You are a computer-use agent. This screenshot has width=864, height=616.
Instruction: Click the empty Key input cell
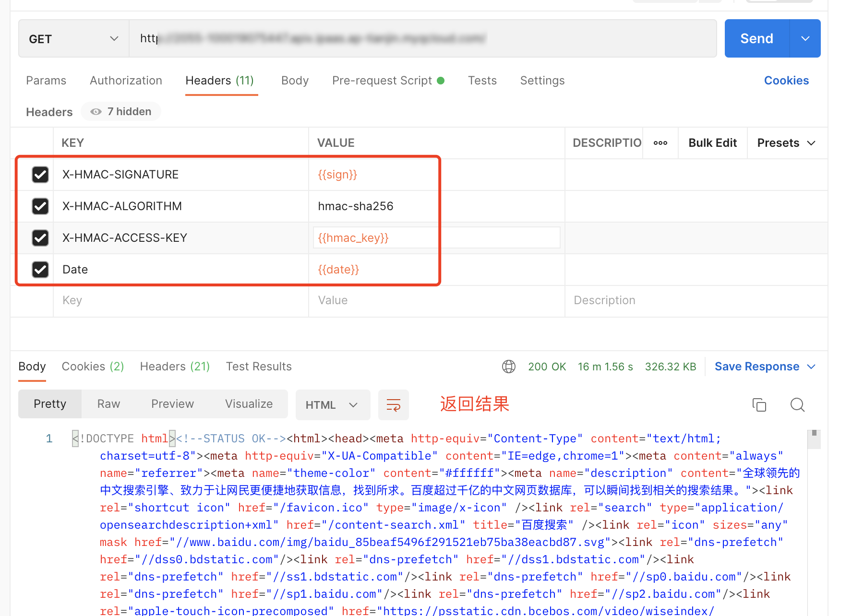[x=180, y=300]
